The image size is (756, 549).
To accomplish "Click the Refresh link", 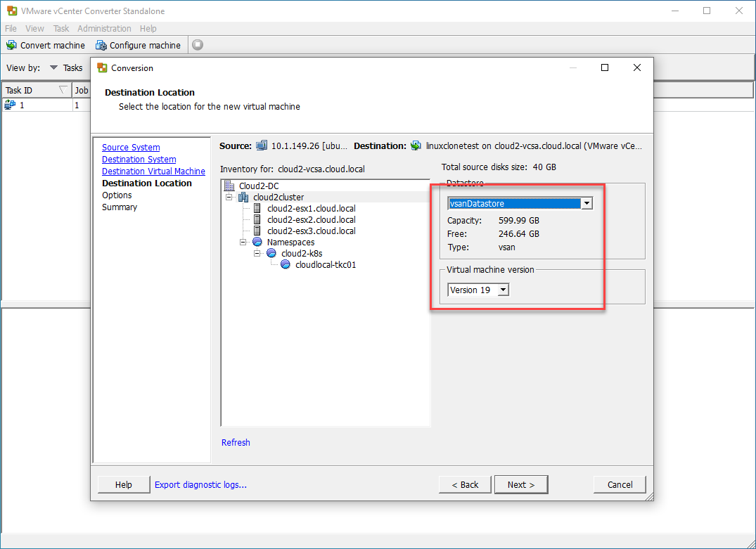I will pos(236,443).
